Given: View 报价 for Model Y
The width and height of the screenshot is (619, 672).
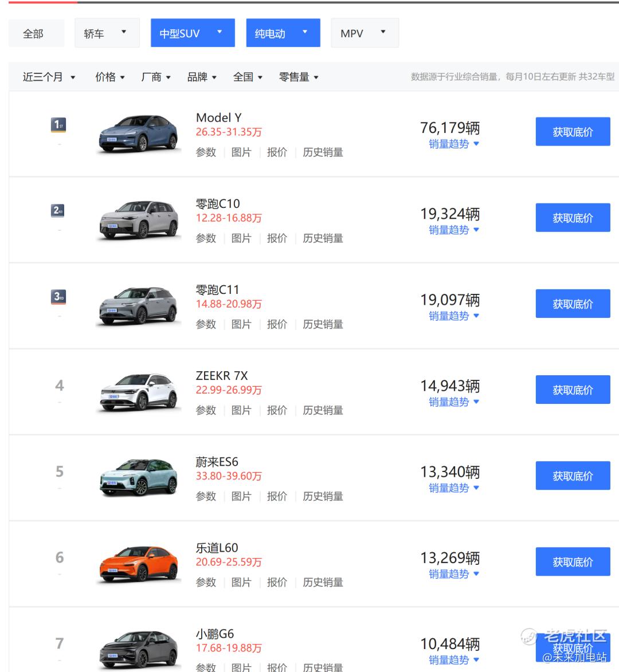Looking at the screenshot, I should [x=276, y=152].
